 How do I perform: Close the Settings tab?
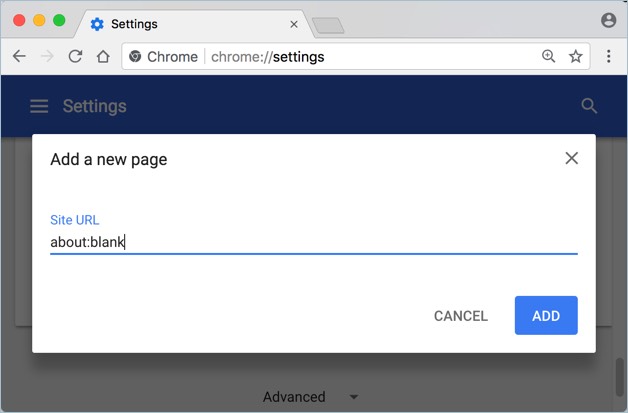pyautogui.click(x=294, y=24)
